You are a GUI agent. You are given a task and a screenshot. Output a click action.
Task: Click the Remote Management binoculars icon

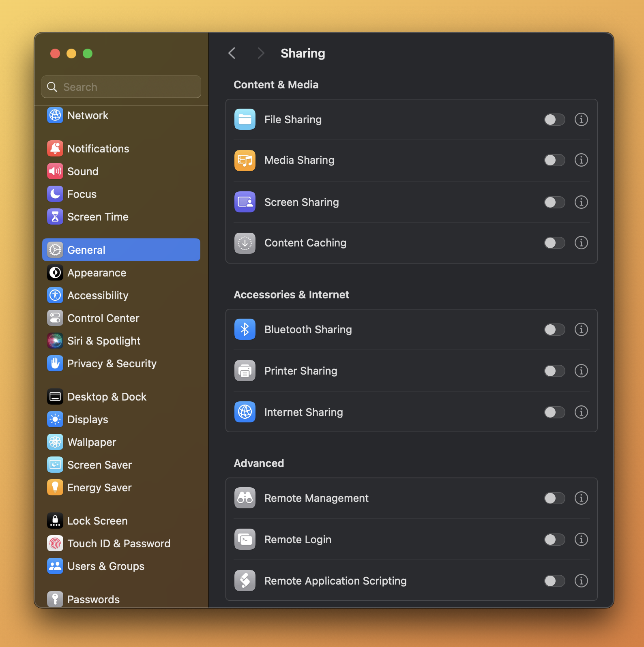pos(245,498)
